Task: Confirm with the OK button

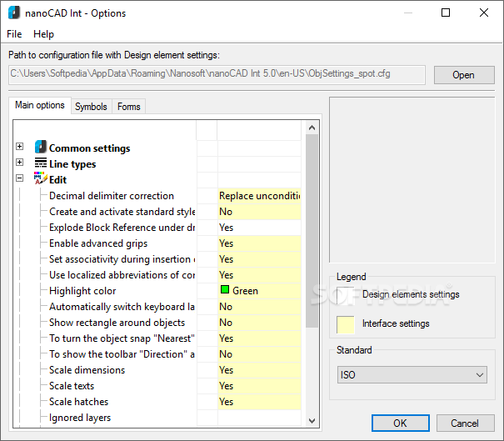Action: coord(400,423)
